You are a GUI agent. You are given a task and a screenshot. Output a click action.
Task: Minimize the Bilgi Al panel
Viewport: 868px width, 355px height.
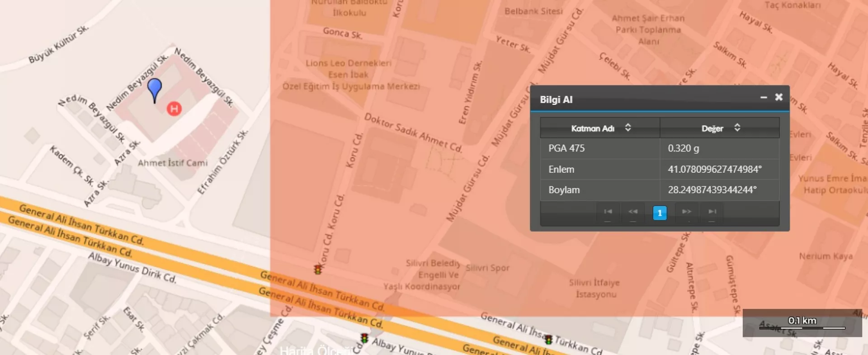pyautogui.click(x=764, y=98)
